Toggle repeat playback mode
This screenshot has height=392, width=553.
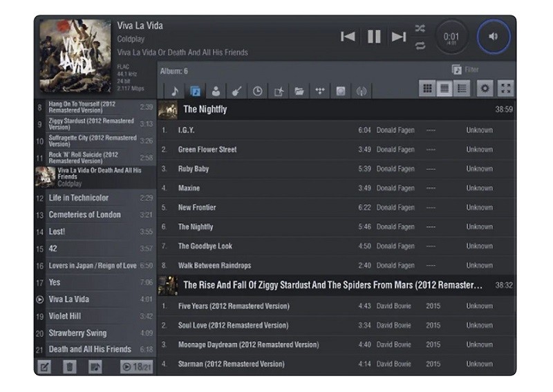(x=420, y=46)
